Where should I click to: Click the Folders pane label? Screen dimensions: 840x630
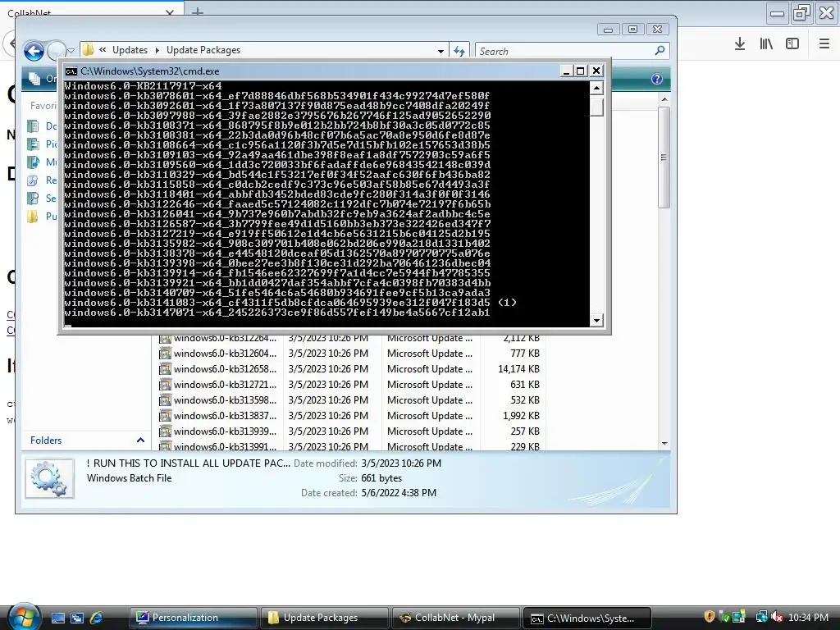46,441
